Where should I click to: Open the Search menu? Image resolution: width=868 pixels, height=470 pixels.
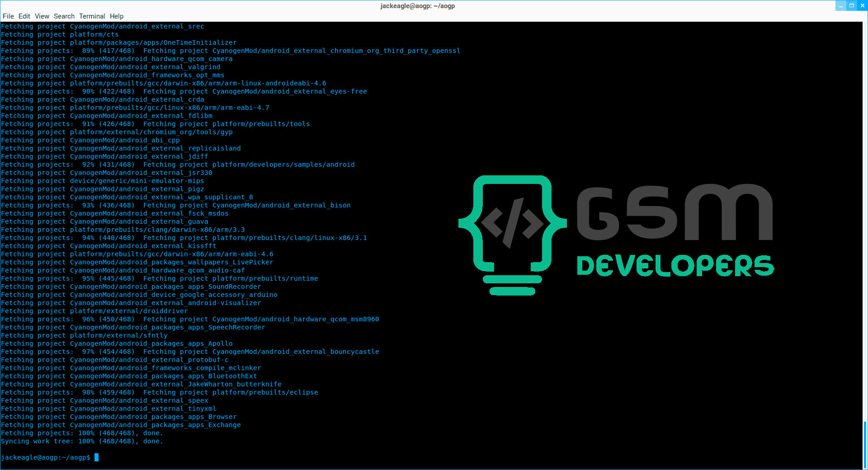(64, 16)
